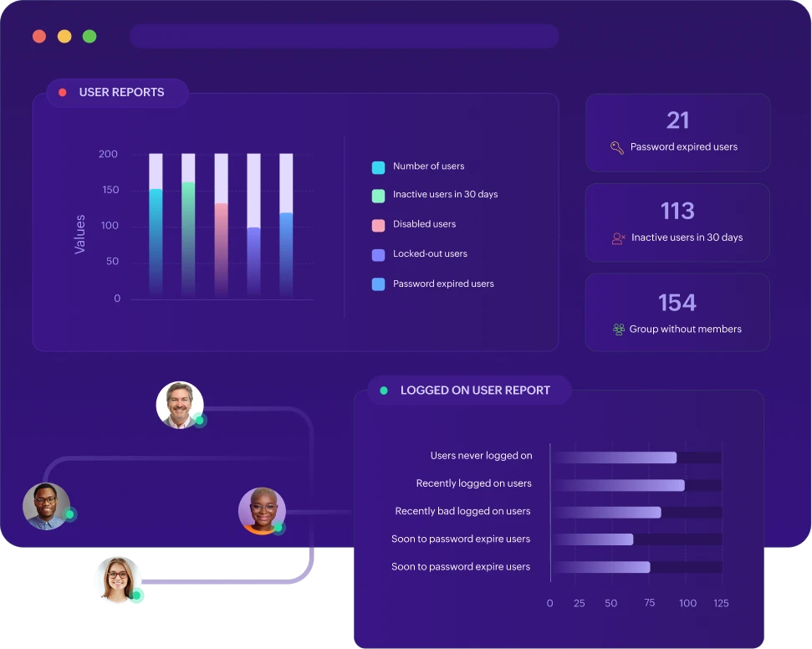
Task: Click the search bar at the top
Action: click(345, 36)
